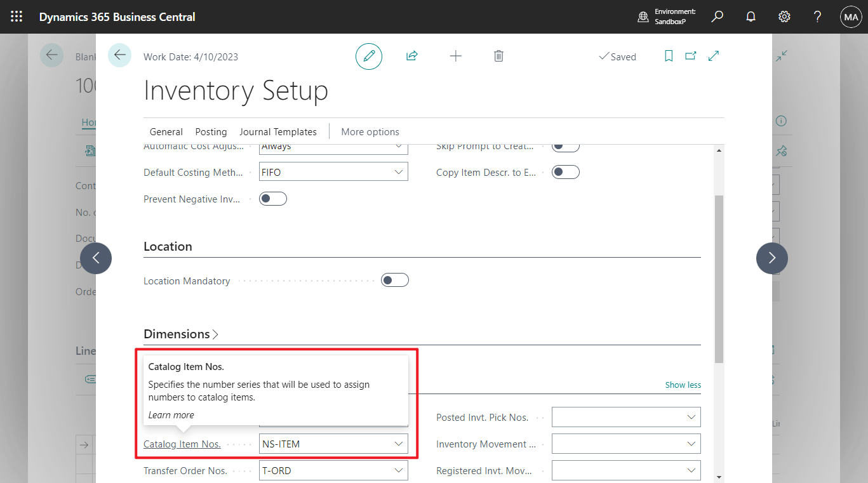Go back from Inventory Setup page
Viewport: 868px width, 483px height.
point(119,55)
